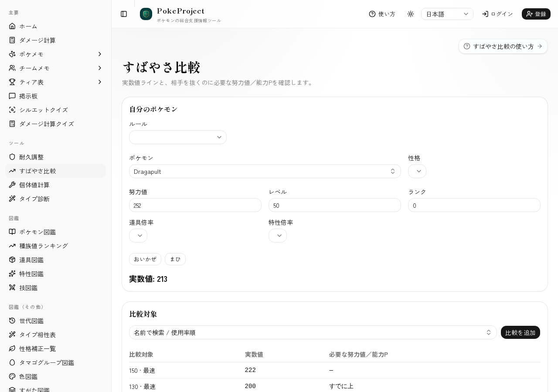Open ダメージ計算 in the sidebar
558x392 pixels.
point(56,40)
